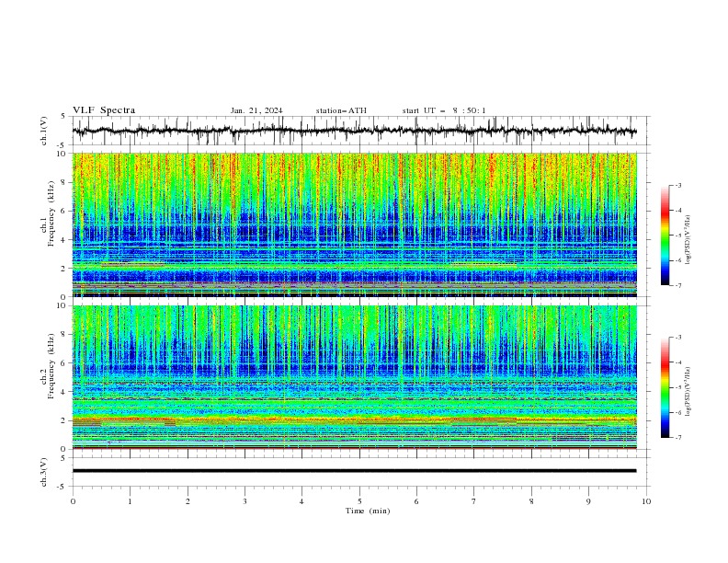Click the "ch.1(V)" axis label
The image size is (728, 563).
tap(44, 131)
